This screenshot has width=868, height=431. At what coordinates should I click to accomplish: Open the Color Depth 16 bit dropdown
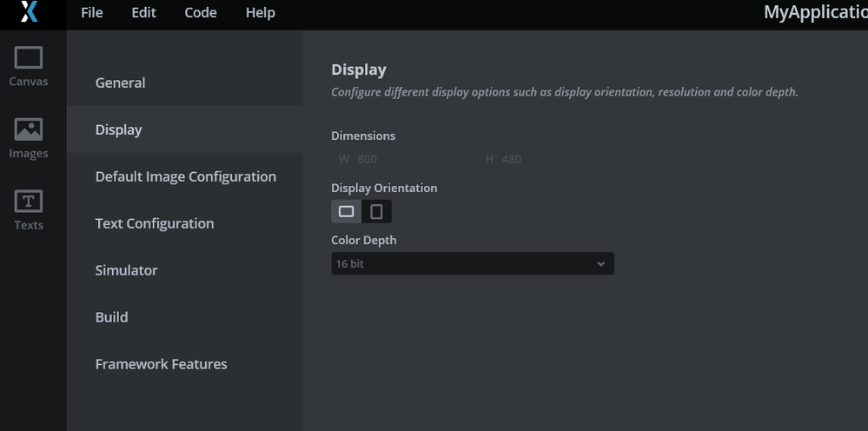coord(472,264)
